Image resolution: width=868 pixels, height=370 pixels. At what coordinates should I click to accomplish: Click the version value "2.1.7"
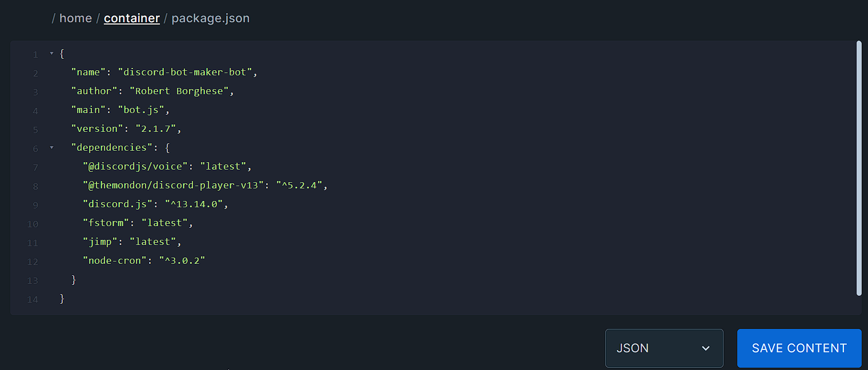coord(155,129)
